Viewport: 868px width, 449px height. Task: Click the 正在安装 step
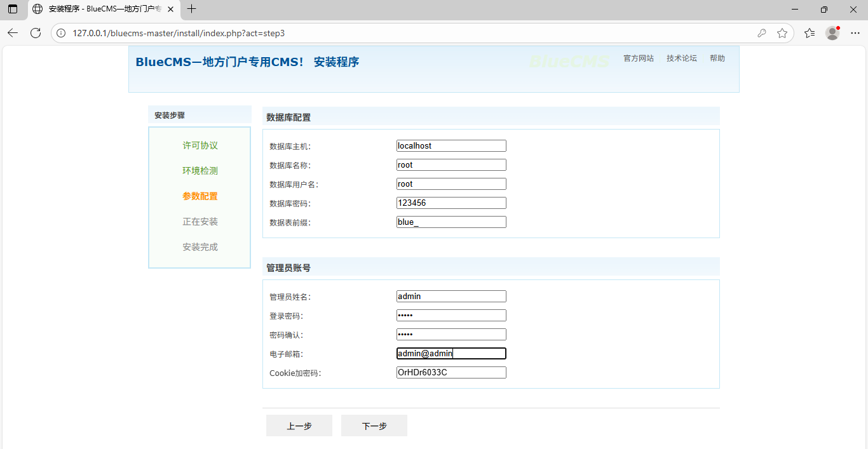pyautogui.click(x=200, y=222)
